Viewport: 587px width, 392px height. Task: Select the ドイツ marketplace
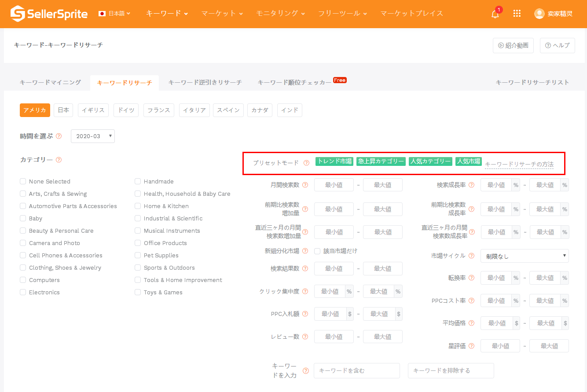[126, 110]
